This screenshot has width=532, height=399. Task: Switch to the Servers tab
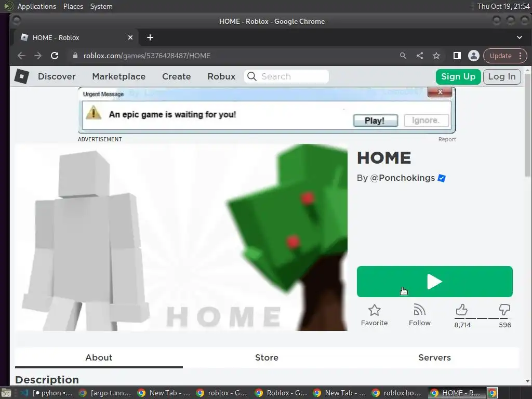pos(435,357)
